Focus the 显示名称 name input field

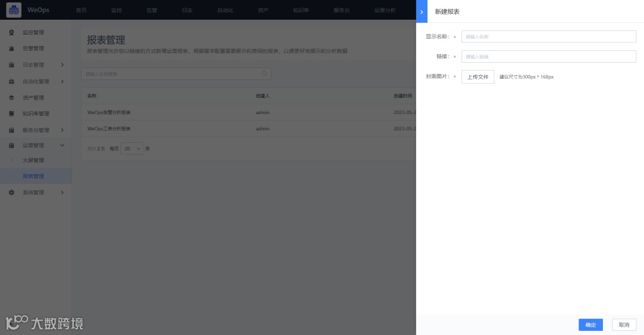click(549, 36)
